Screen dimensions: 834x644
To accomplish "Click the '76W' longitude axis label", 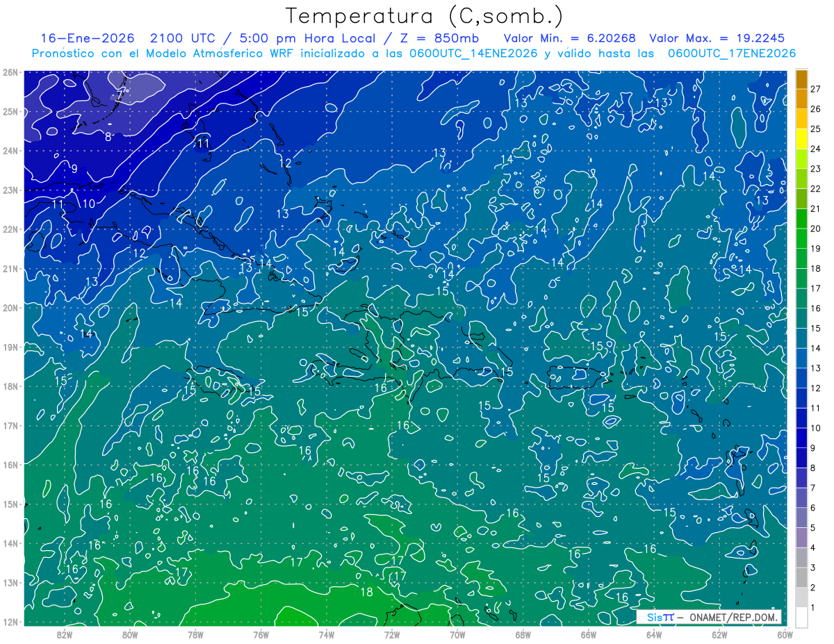I will pyautogui.click(x=261, y=634).
